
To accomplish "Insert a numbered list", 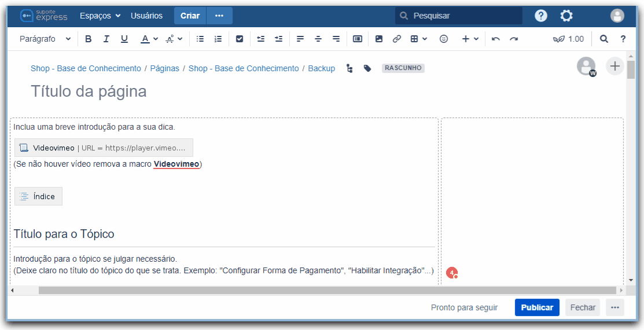I will pyautogui.click(x=218, y=39).
